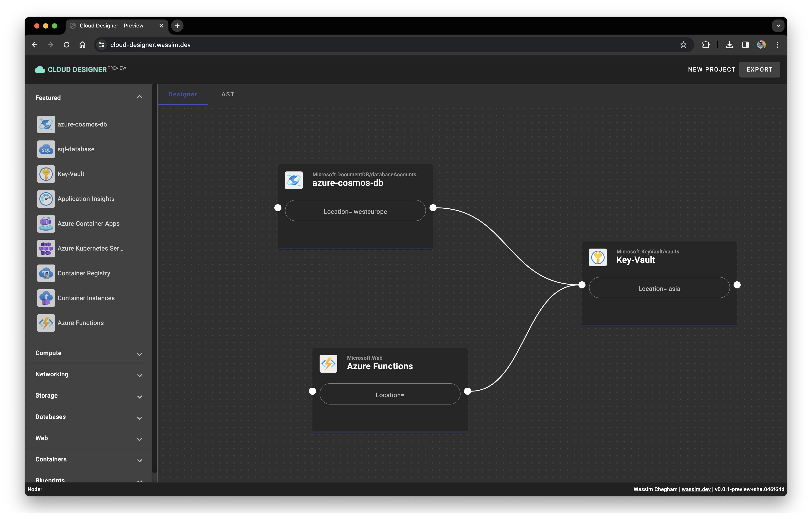Select the Key-Vault sidebar icon

46,174
